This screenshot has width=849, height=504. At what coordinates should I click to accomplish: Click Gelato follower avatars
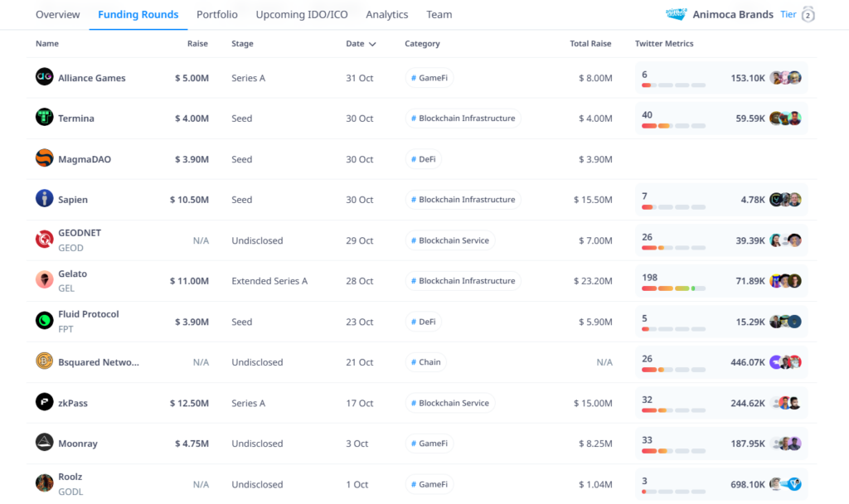[x=786, y=281]
